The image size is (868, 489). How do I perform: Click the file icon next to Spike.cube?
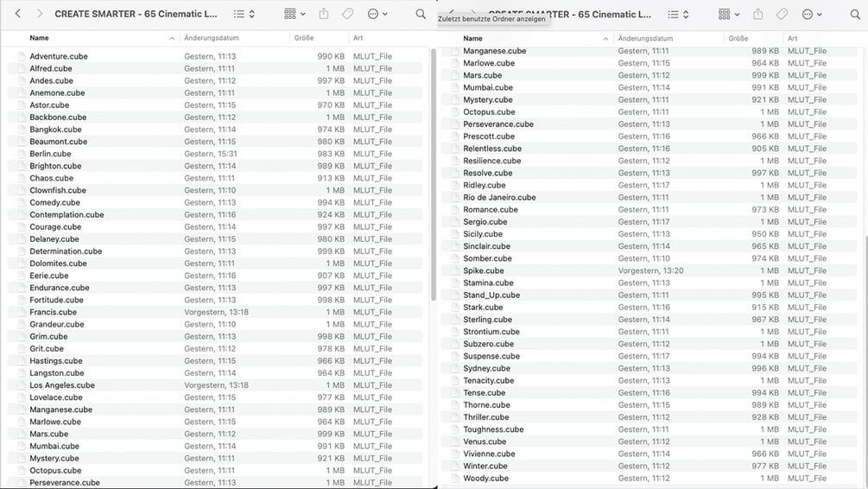(x=455, y=270)
